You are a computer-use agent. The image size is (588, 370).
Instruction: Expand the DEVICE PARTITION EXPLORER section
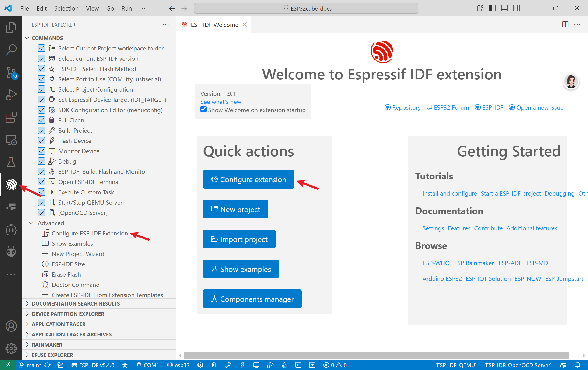tap(68, 314)
